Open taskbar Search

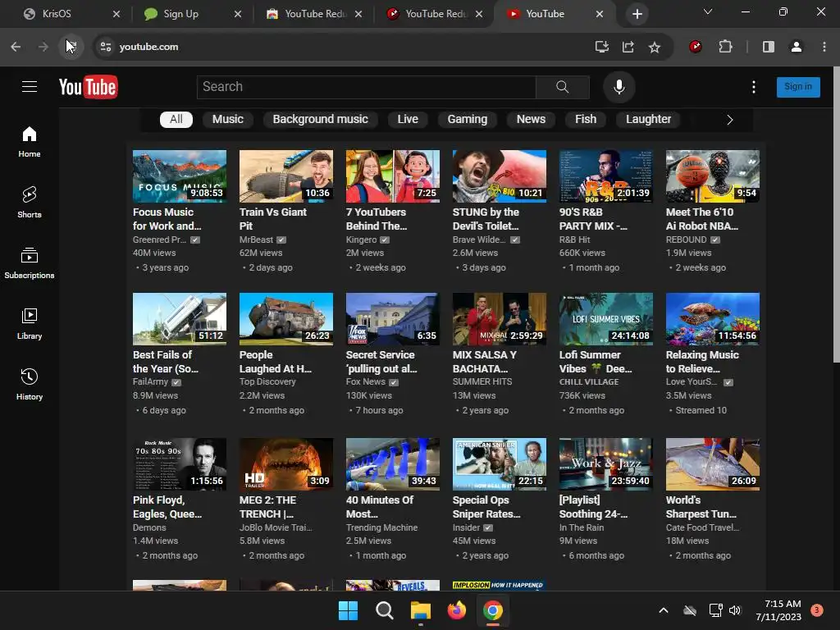384,610
